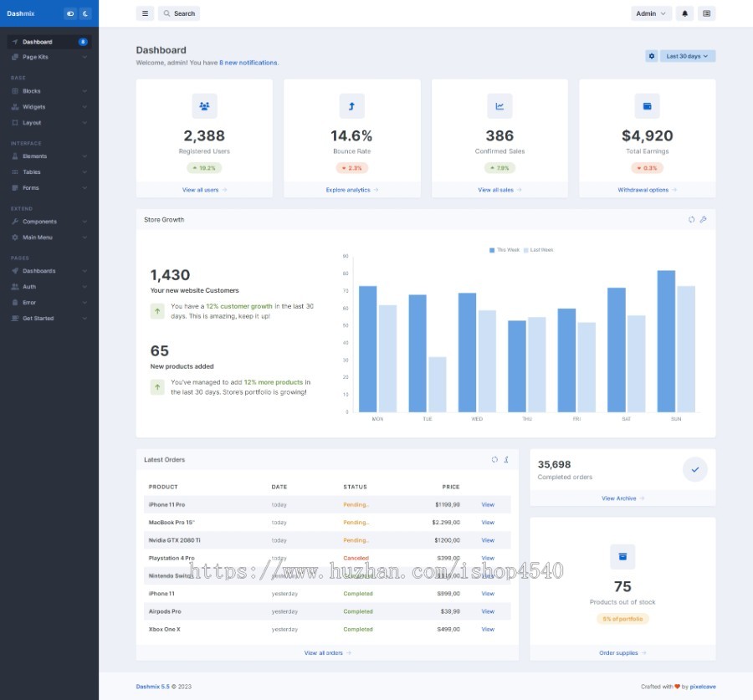Click the settings gear beside Last 30 days

(x=651, y=56)
